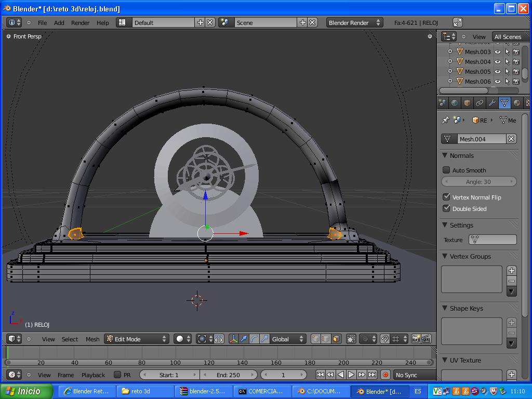Open the 'reto 3d' folder in the taskbar
The image size is (532, 399).
point(145,391)
